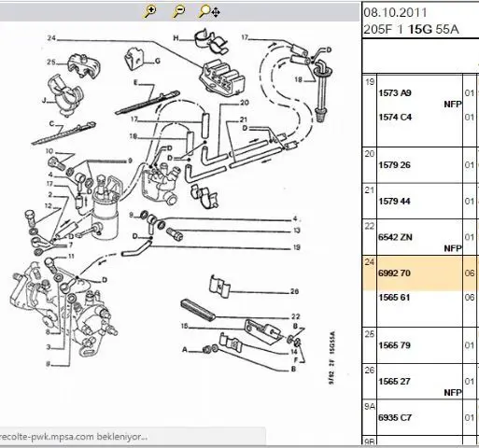Select part number 1565 61

pos(394,297)
